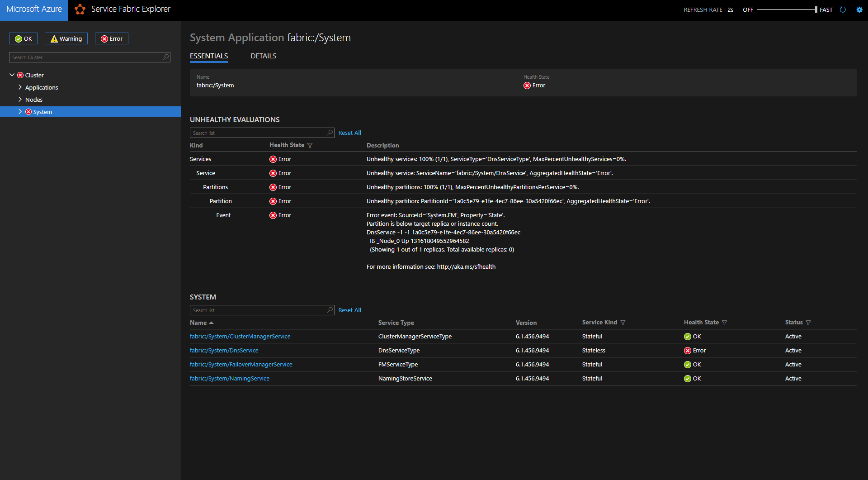Expand the System tree node

point(20,111)
